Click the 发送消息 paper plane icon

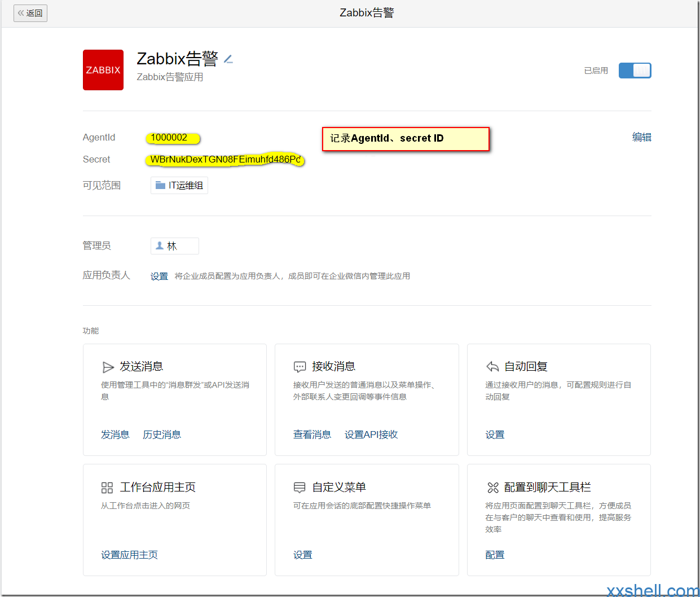[x=108, y=367]
